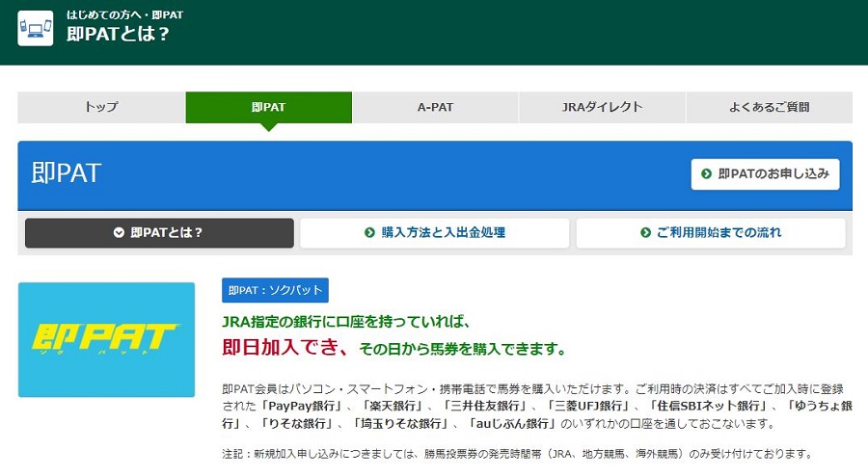
Task: Click the 「住信SBIネット銀行」 text
Action: pos(710,406)
